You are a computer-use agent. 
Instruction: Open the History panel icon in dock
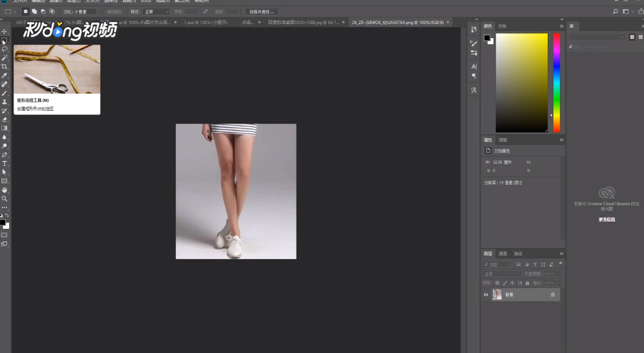[x=474, y=29]
